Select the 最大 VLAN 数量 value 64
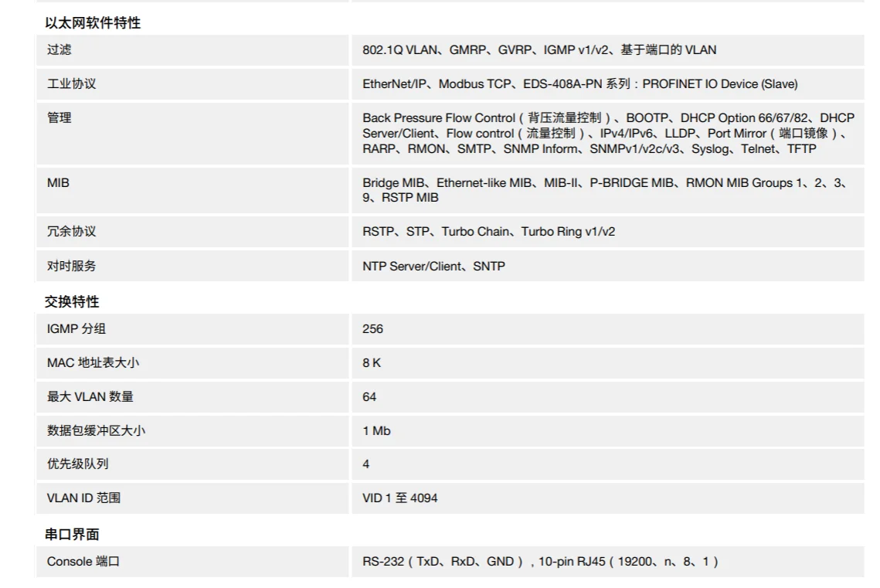880x588 pixels. coord(369,396)
